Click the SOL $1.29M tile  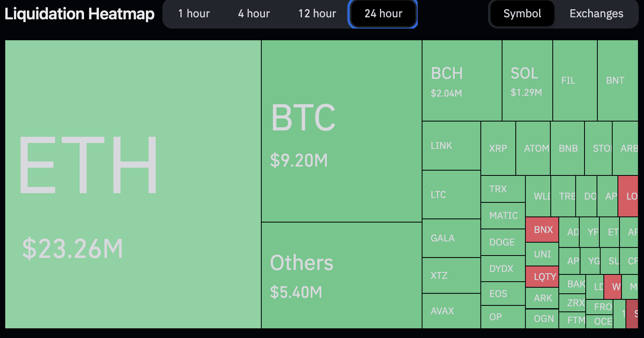[x=527, y=80]
